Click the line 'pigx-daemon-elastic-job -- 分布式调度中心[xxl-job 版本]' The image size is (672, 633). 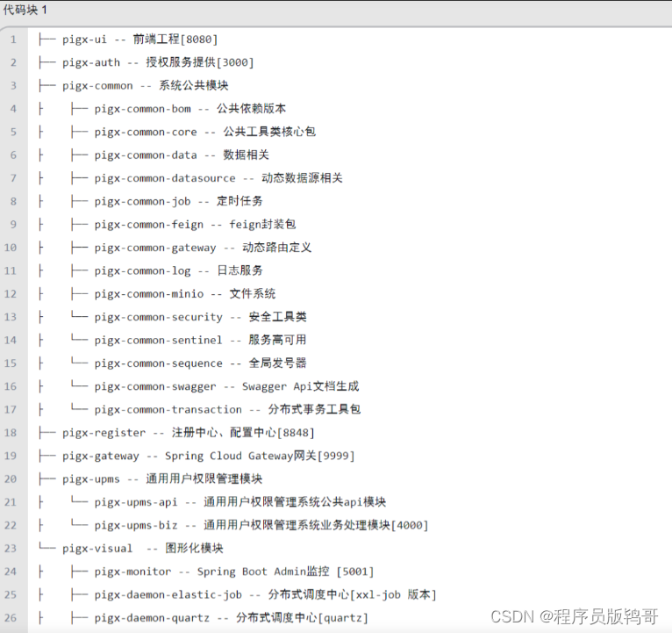265,595
